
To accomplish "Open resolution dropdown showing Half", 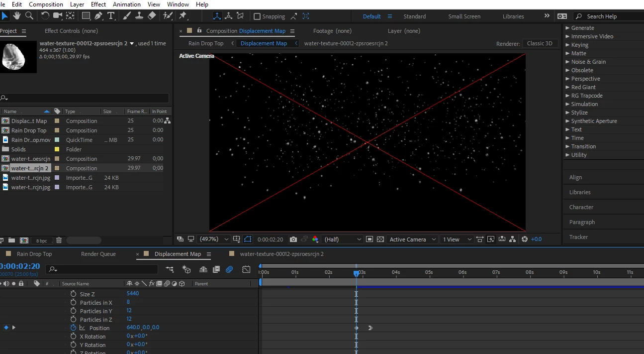I will 343,239.
